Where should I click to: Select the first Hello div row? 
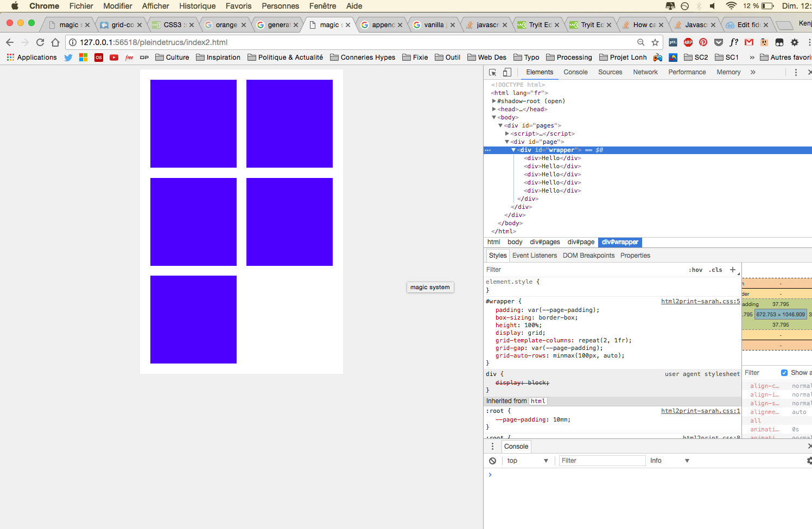[553, 158]
